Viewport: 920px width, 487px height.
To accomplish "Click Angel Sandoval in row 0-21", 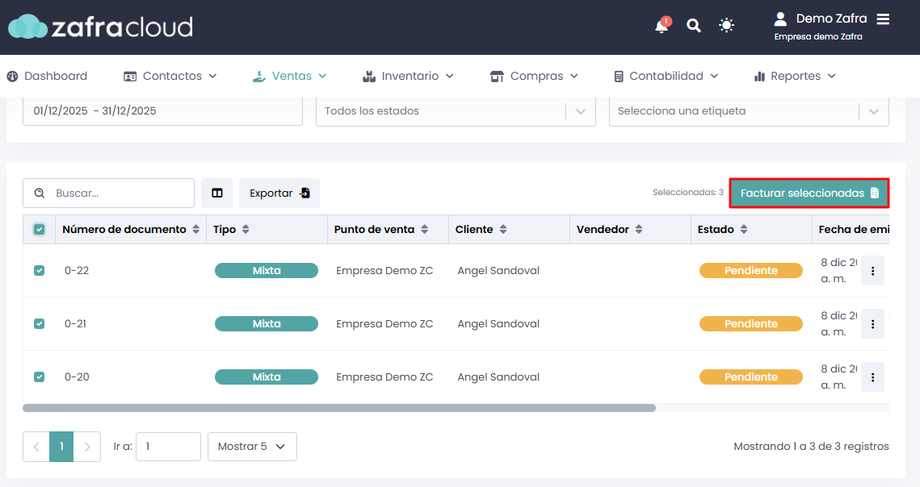I will coord(499,324).
